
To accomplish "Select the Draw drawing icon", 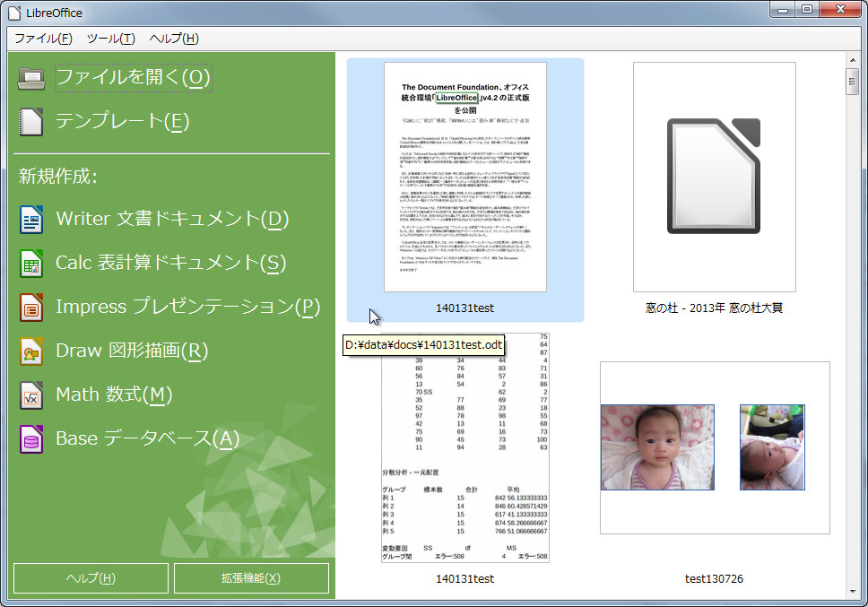I will (31, 350).
